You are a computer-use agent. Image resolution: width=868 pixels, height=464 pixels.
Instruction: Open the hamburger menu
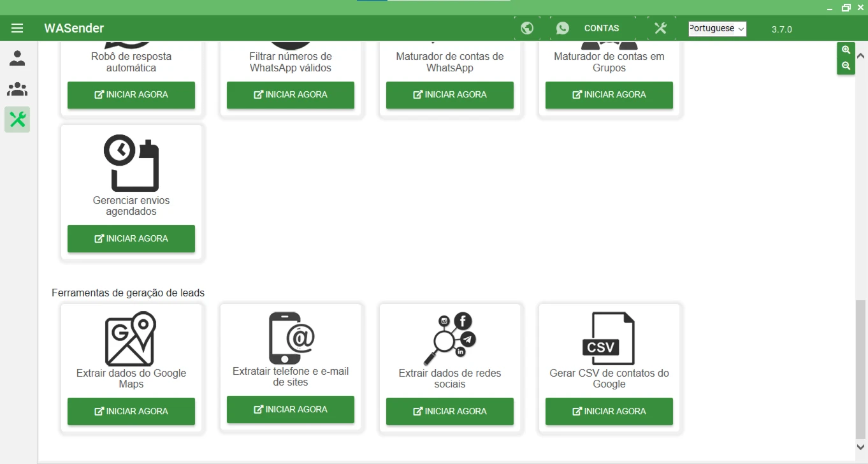tap(17, 28)
